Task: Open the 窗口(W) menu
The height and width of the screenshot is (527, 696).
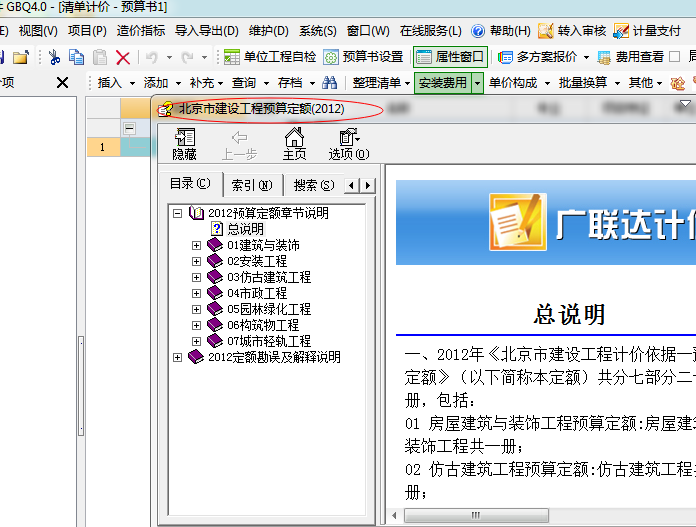Action: coord(368,31)
